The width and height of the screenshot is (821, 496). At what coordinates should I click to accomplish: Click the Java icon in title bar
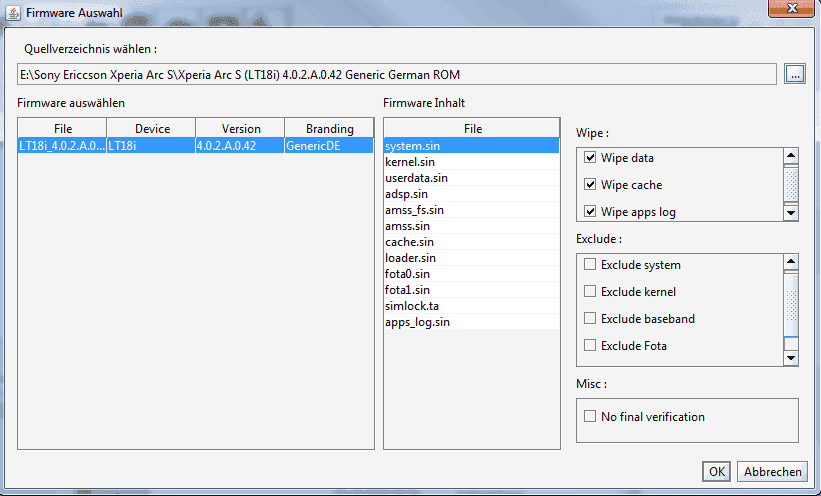[13, 13]
